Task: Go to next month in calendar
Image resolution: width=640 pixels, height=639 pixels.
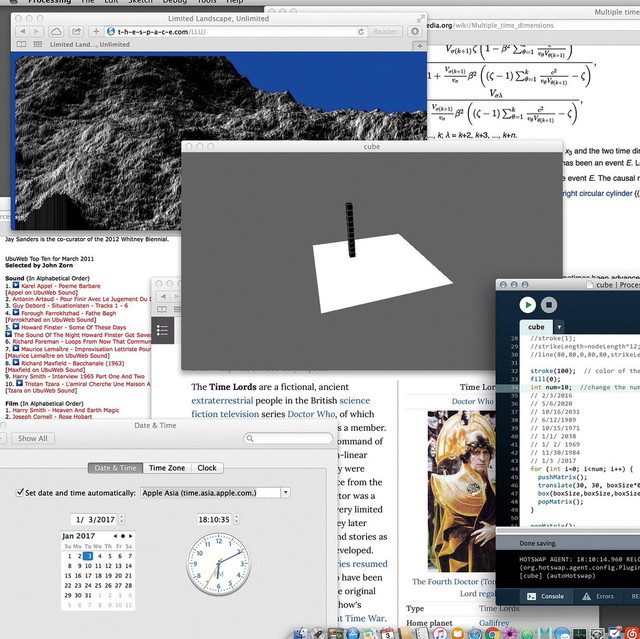Action: [130, 536]
